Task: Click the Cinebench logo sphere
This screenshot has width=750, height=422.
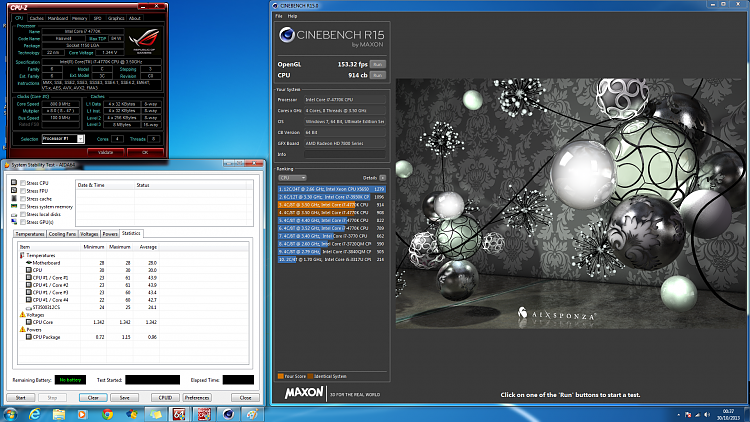Action: click(287, 35)
